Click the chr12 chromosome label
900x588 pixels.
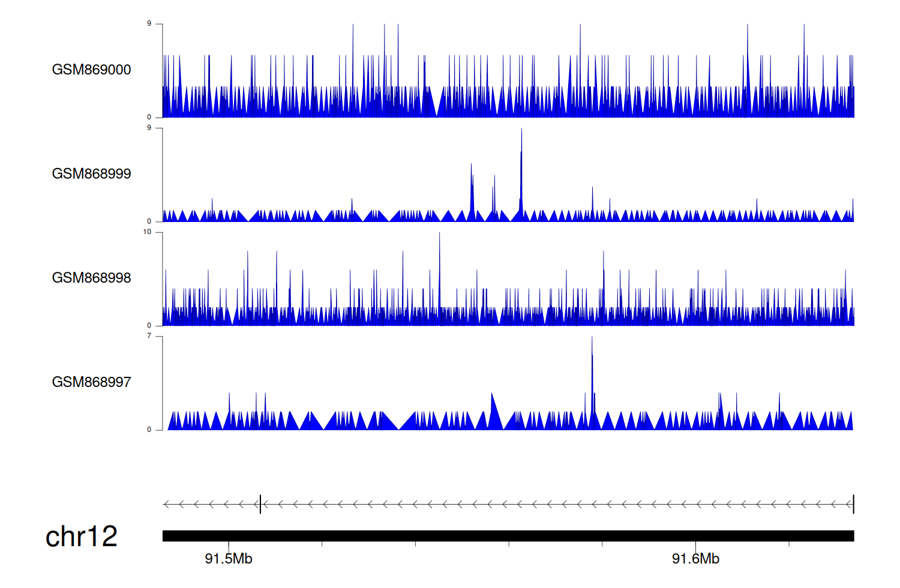pos(82,536)
